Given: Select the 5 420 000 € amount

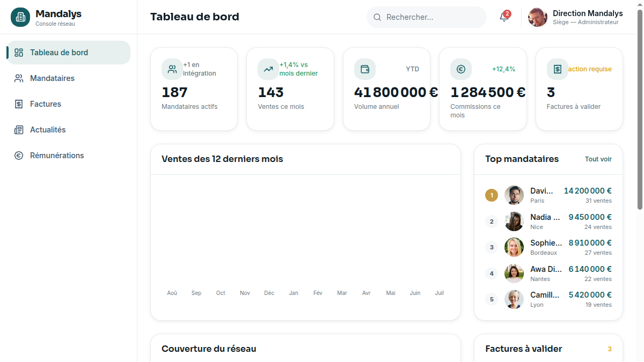Looking at the screenshot, I should (x=590, y=295).
